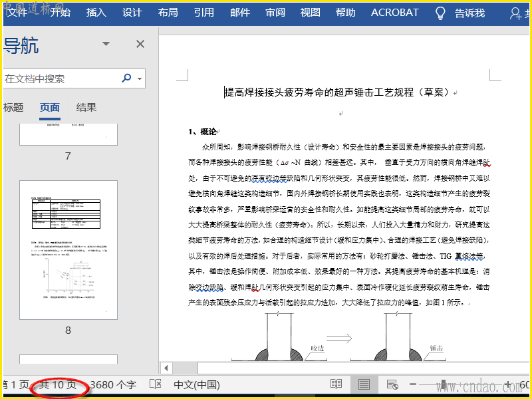Click the 告诉我 search box
The height and width of the screenshot is (399, 532).
coord(470,13)
